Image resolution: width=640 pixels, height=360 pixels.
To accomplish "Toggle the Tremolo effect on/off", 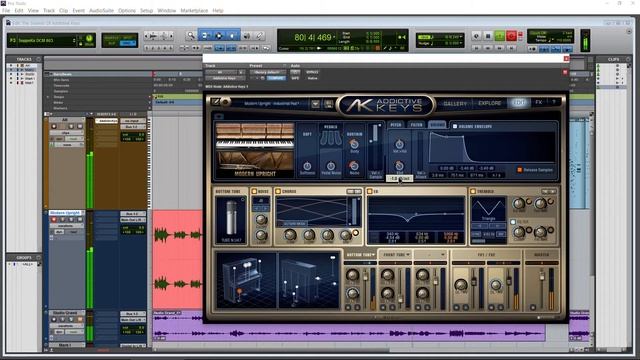I will 473,191.
